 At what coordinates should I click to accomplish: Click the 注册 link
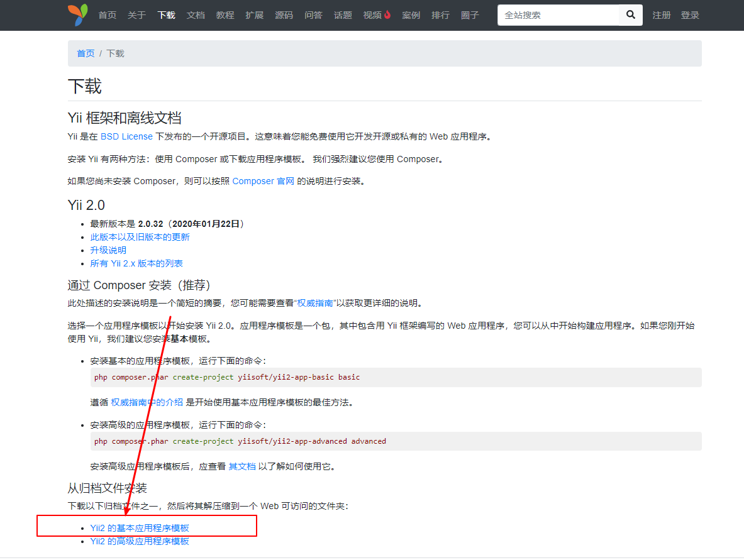tap(662, 15)
